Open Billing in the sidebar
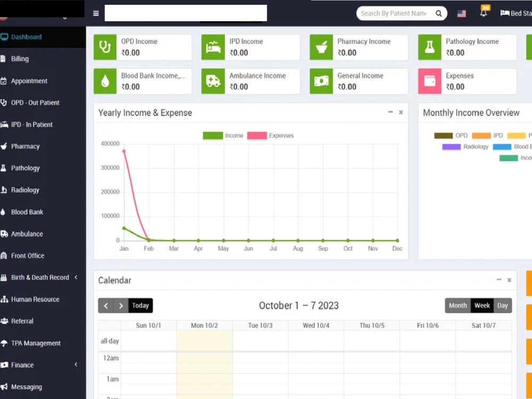 click(x=43, y=59)
